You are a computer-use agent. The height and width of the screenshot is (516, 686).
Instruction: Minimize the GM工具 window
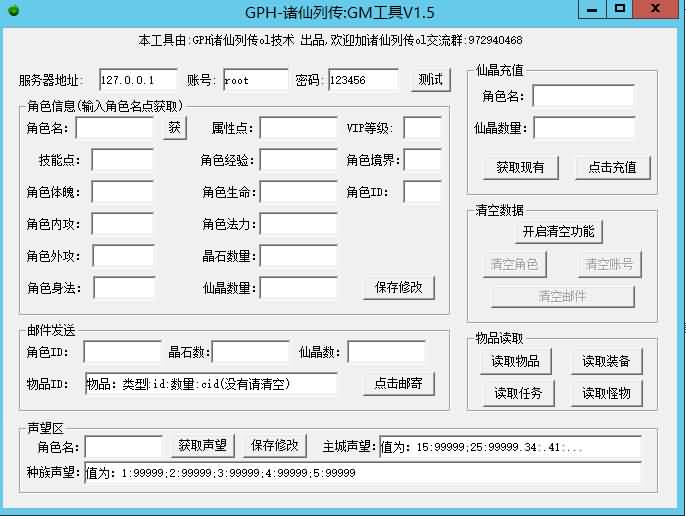pos(592,9)
